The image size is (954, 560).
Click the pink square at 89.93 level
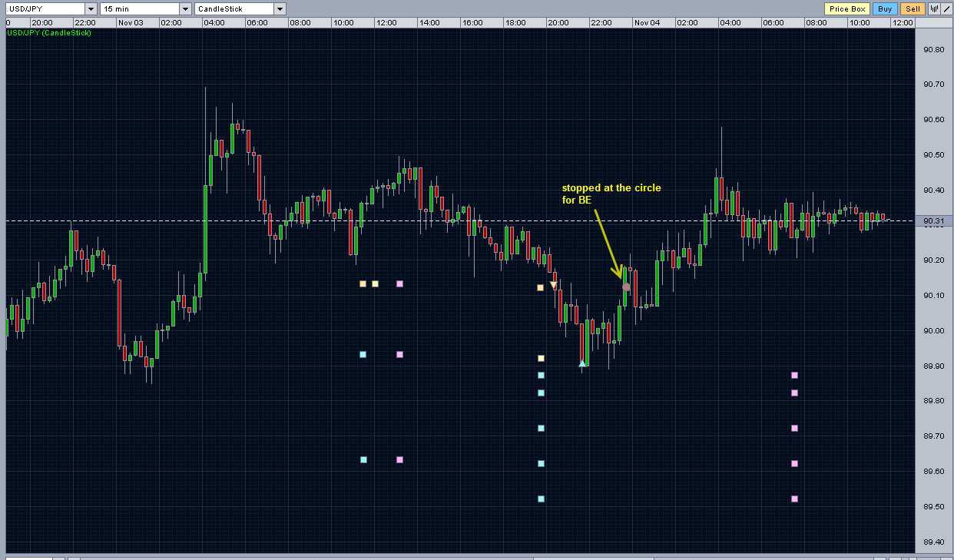[x=399, y=355]
